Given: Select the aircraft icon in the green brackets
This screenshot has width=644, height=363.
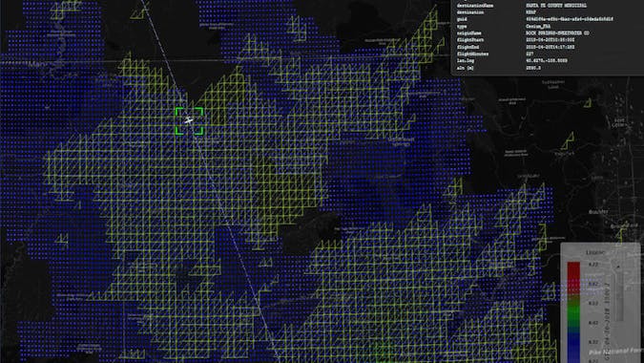Looking at the screenshot, I should (189, 120).
